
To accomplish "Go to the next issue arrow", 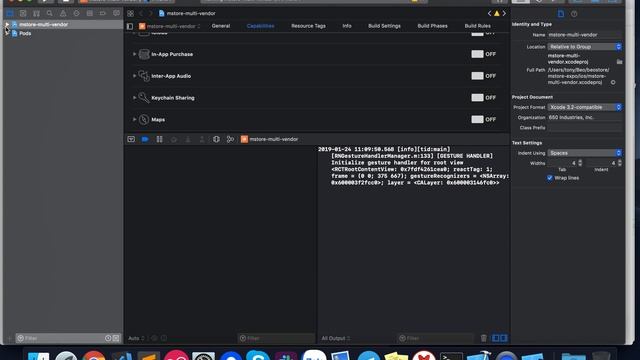I will click(504, 13).
